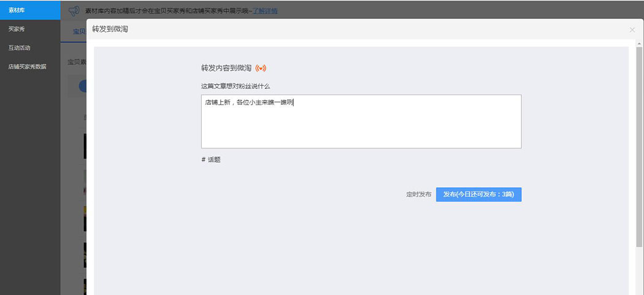Close the 转发到微淘 dialog
Viewport: 644px width, 295px height.
pyautogui.click(x=632, y=29)
